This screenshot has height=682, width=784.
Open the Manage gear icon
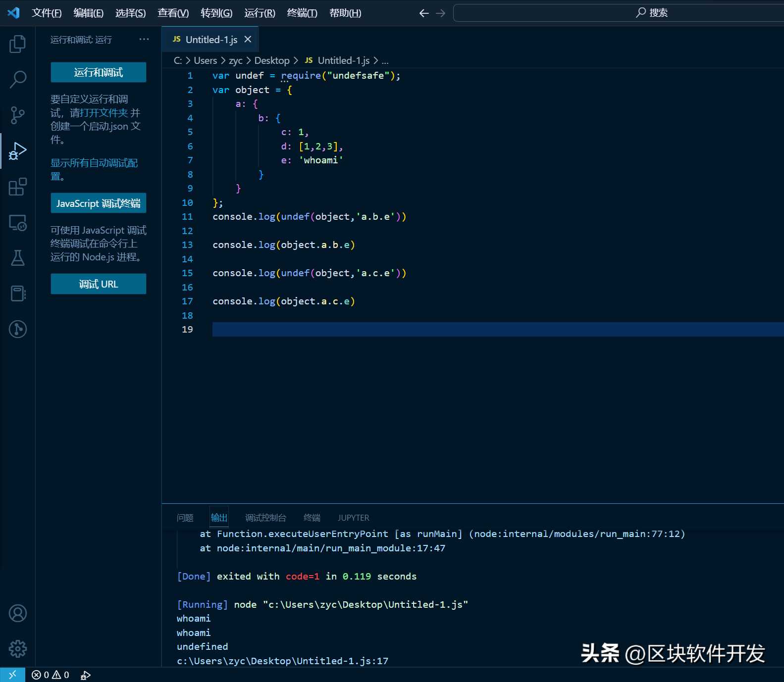17,649
